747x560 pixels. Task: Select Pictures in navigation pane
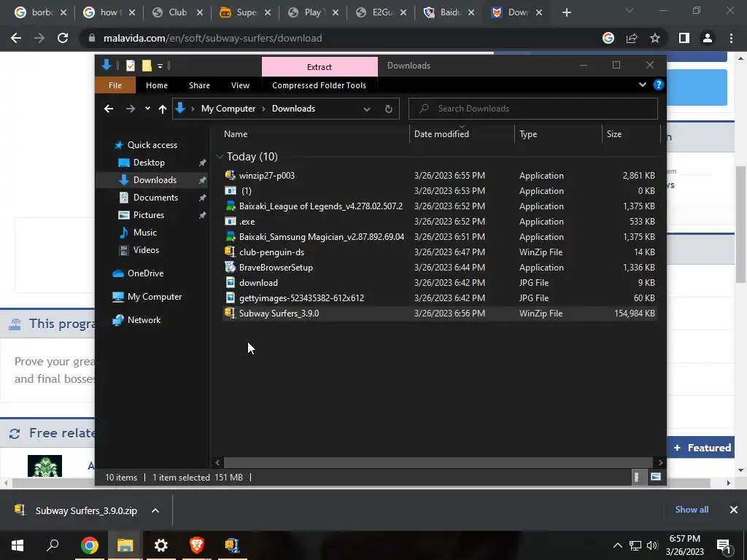148,215
